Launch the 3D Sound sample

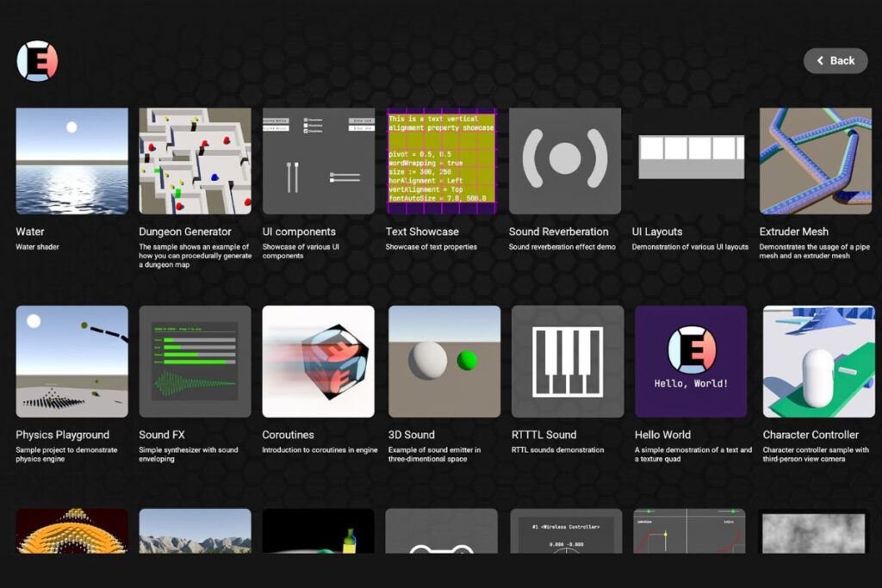444,362
